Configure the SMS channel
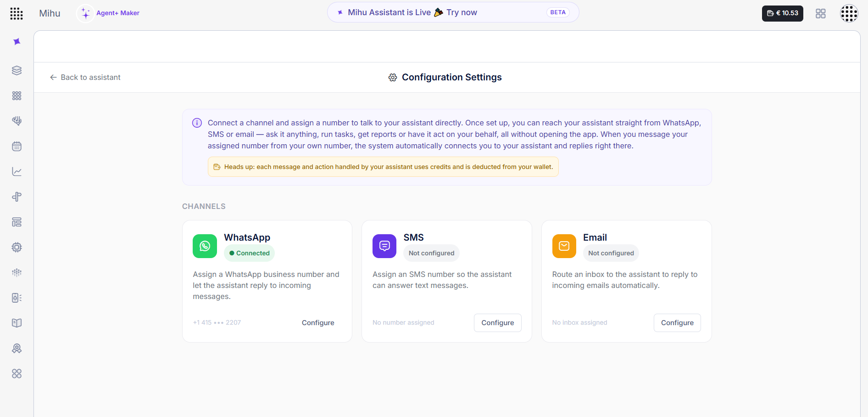The width and height of the screenshot is (868, 417). point(498,323)
